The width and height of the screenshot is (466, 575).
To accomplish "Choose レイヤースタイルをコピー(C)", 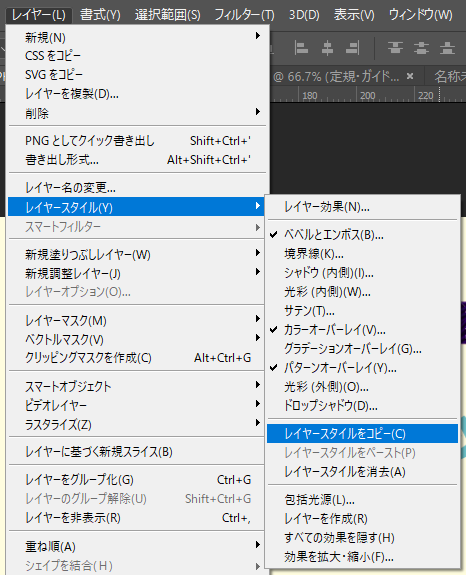I will (363, 434).
